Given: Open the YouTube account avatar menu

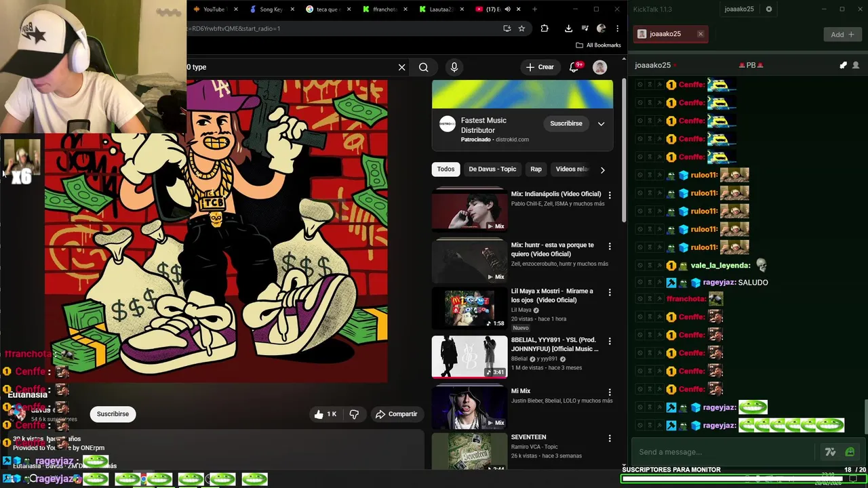Looking at the screenshot, I should pyautogui.click(x=599, y=67).
